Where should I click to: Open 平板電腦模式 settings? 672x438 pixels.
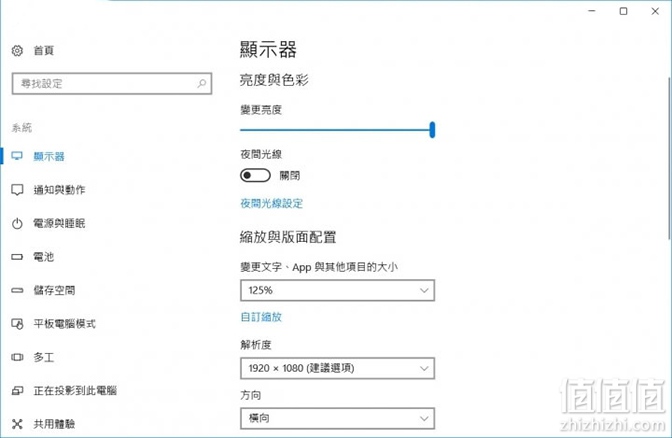[64, 324]
